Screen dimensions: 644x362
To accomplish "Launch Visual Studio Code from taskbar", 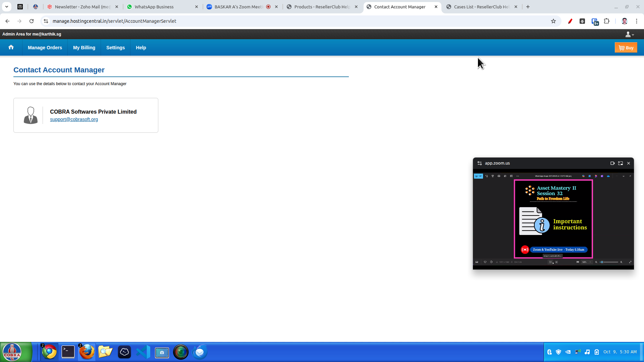I will [x=143, y=352].
